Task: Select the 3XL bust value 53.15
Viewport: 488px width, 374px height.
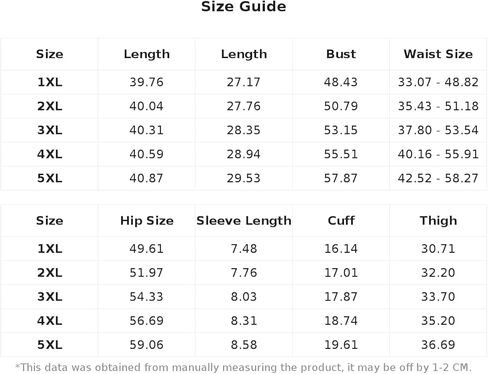Action: [x=341, y=130]
